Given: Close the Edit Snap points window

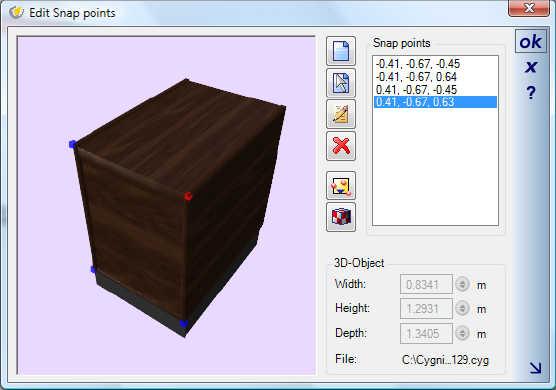Looking at the screenshot, I should [x=529, y=8].
